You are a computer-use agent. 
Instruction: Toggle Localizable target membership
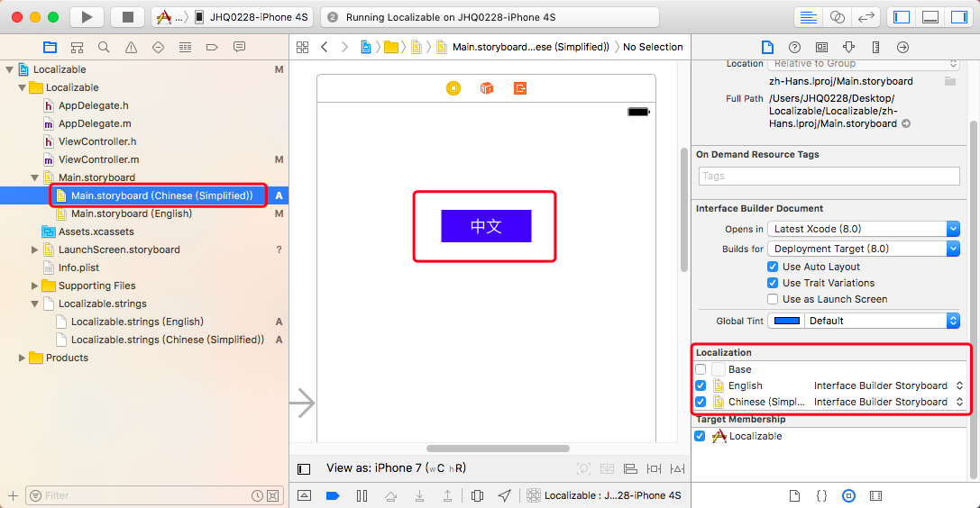(x=700, y=436)
